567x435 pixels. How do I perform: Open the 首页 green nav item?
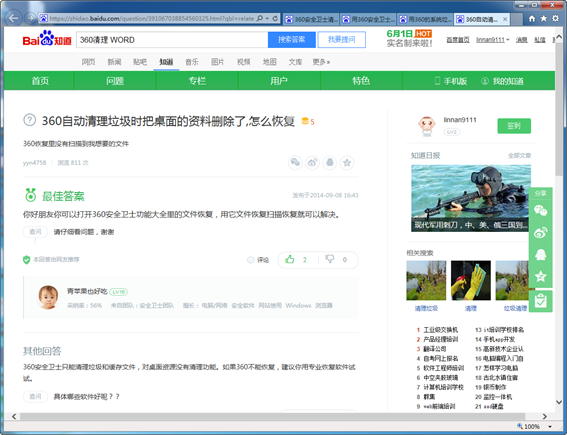tap(40, 81)
